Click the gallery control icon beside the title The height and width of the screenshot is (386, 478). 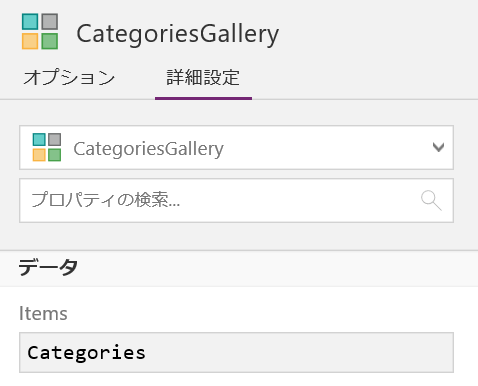pos(40,31)
